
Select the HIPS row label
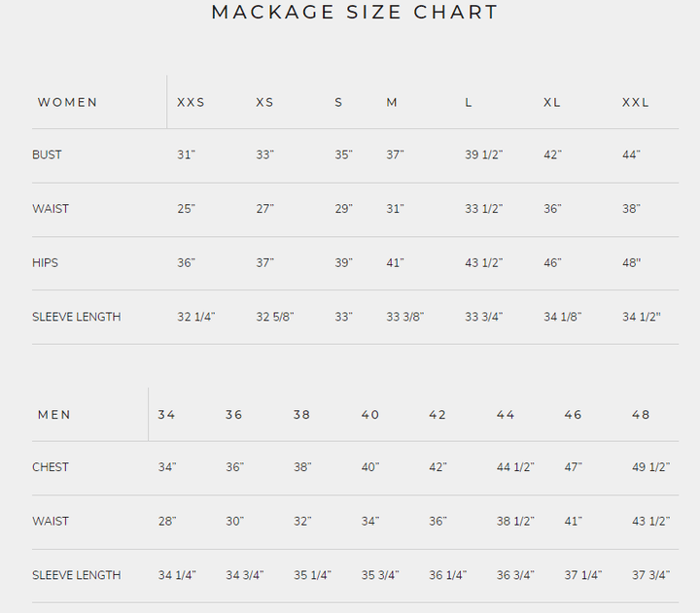[46, 263]
